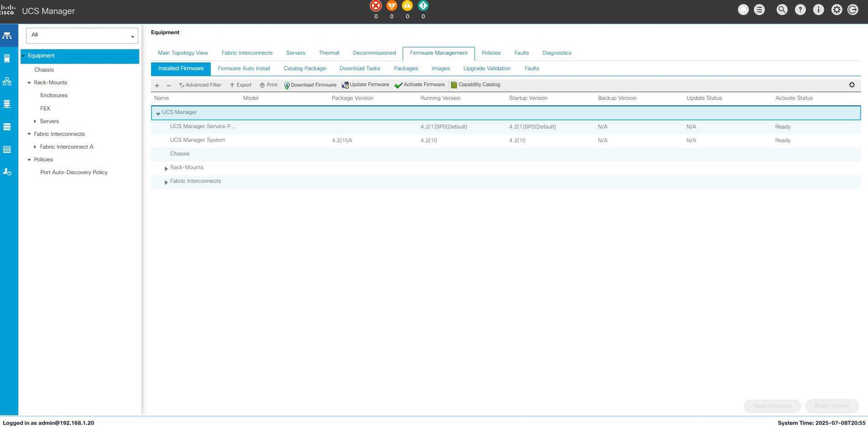
Task: Click the user profile icon in header
Action: point(743,10)
